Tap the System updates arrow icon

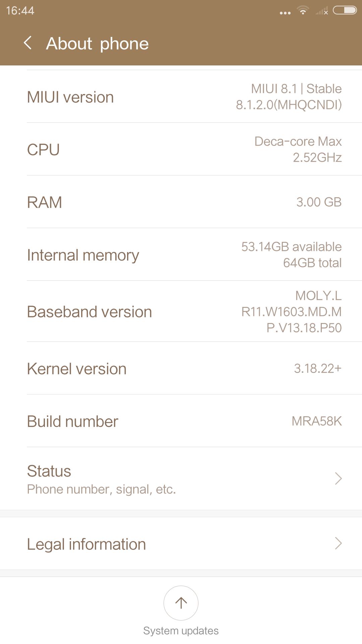tap(181, 603)
